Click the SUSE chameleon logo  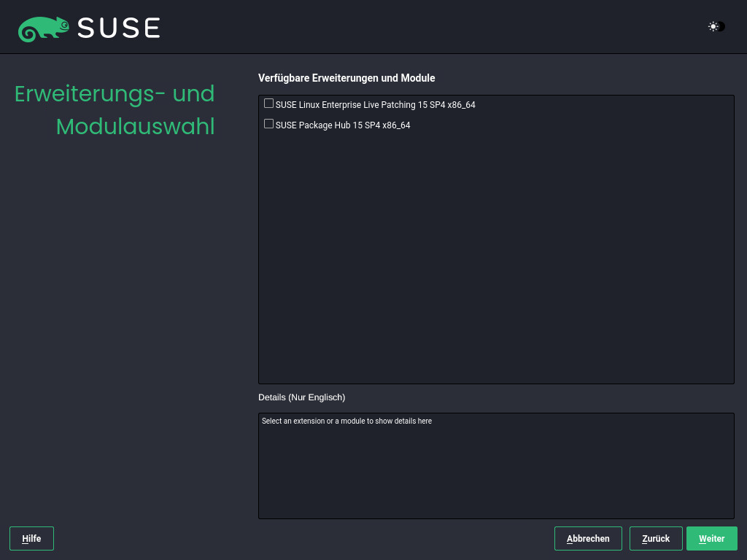[x=44, y=28]
